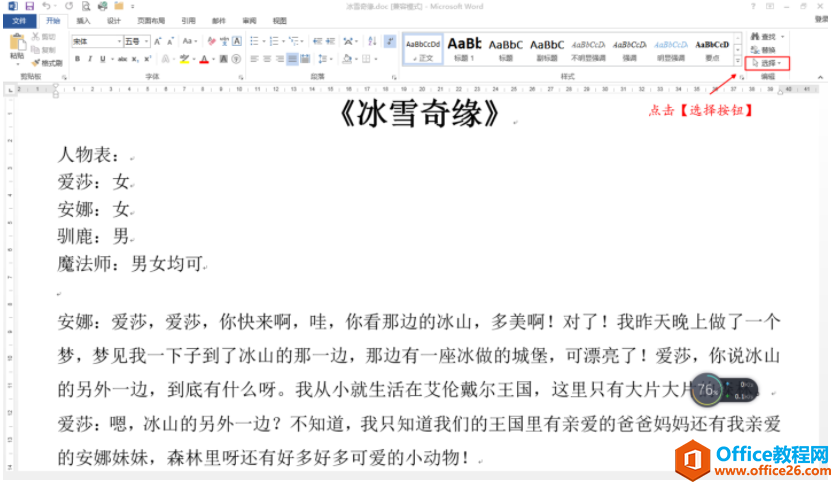Click the ribbon display options icon
The image size is (838, 488).
770,6
